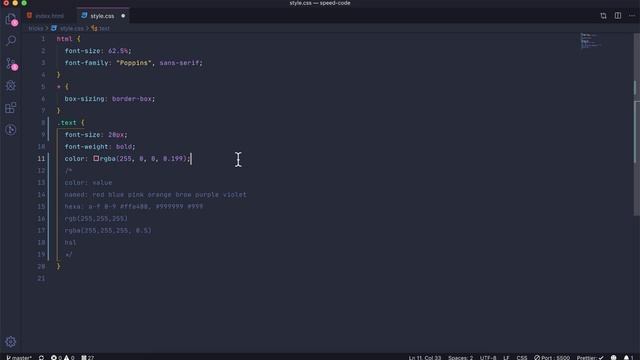Change the LF end of line sequence
640x360 pixels.
(x=506, y=357)
